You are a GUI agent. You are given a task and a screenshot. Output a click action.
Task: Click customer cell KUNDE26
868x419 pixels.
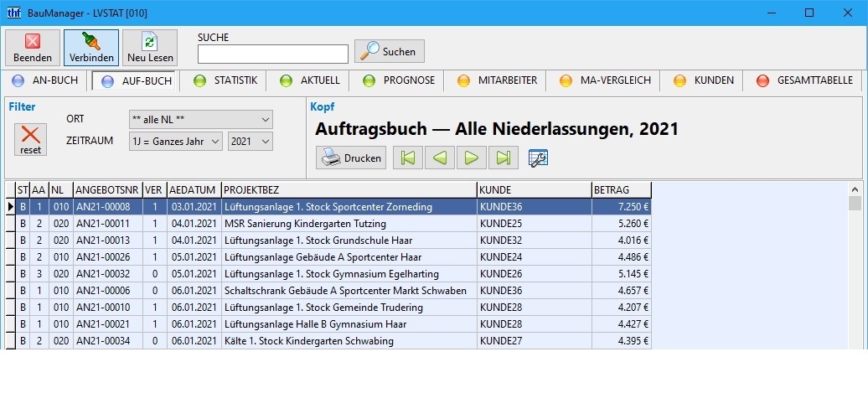(x=535, y=274)
